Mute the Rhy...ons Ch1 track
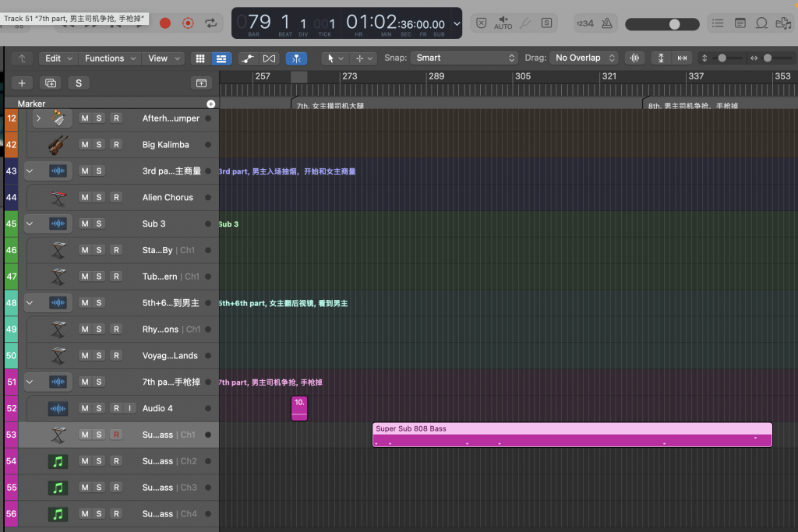 (84, 329)
